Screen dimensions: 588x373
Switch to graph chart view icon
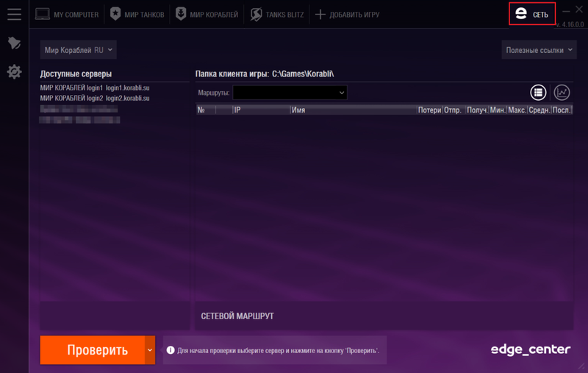coord(562,92)
